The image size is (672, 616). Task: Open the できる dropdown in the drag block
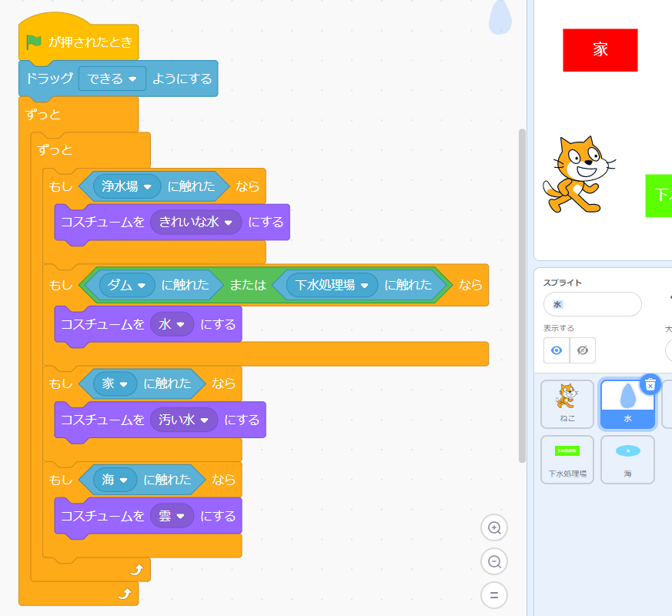coord(112,79)
